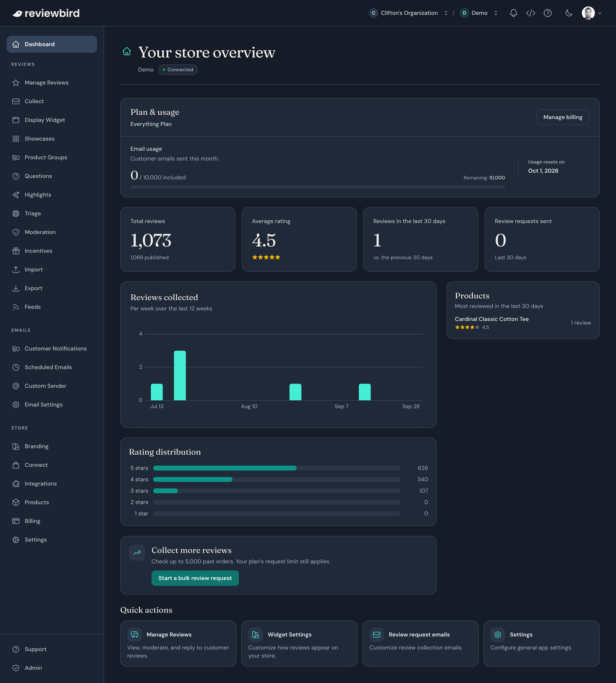Click the Product Groups icon
The height and width of the screenshot is (683, 616).
pyautogui.click(x=16, y=157)
